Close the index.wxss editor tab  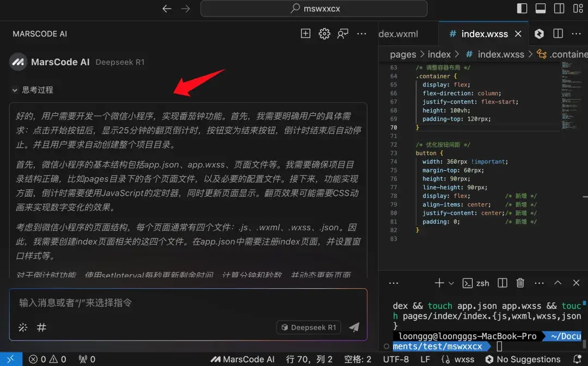(518, 33)
